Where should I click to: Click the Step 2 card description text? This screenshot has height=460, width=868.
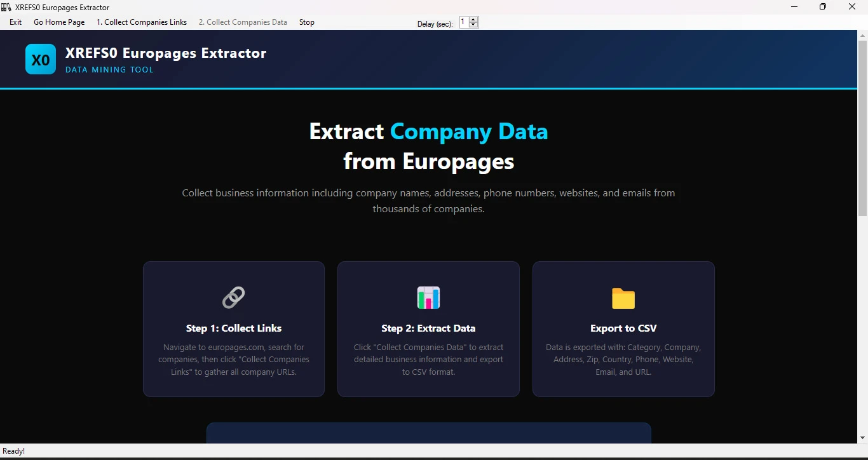coord(428,360)
